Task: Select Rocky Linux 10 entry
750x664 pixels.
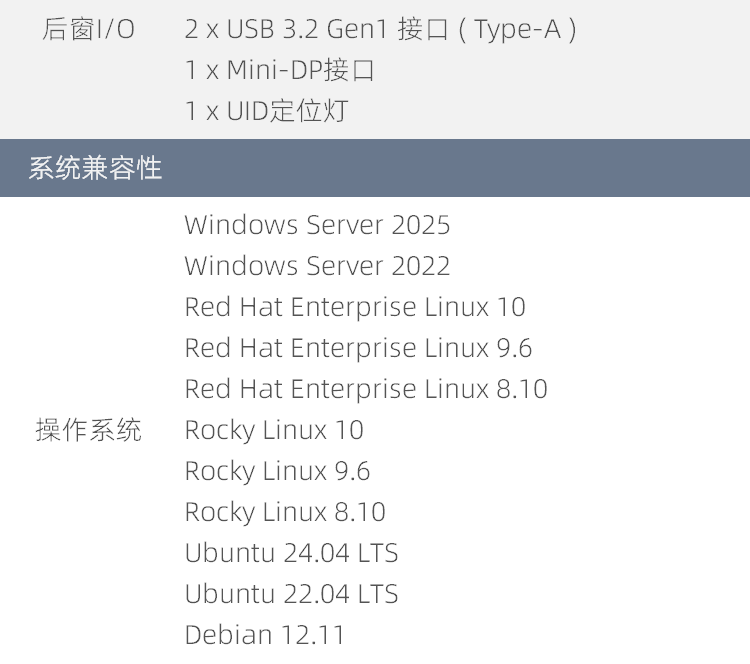Action: coord(274,430)
